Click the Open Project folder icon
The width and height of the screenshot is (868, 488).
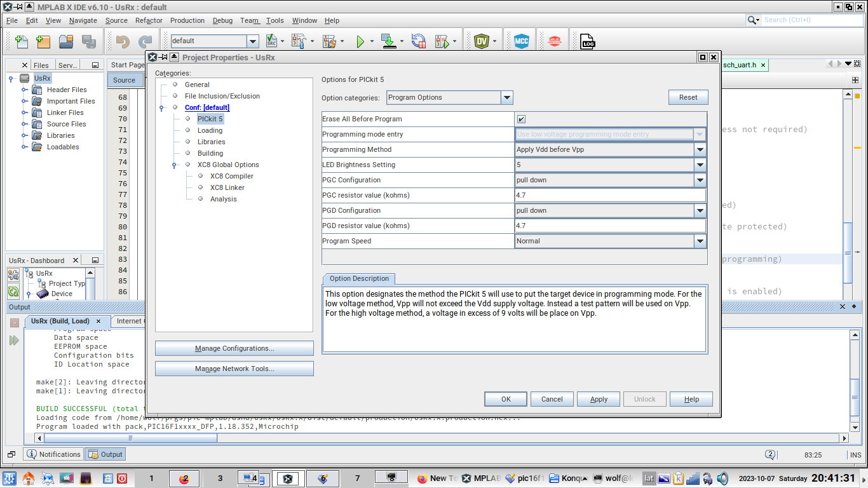point(66,42)
